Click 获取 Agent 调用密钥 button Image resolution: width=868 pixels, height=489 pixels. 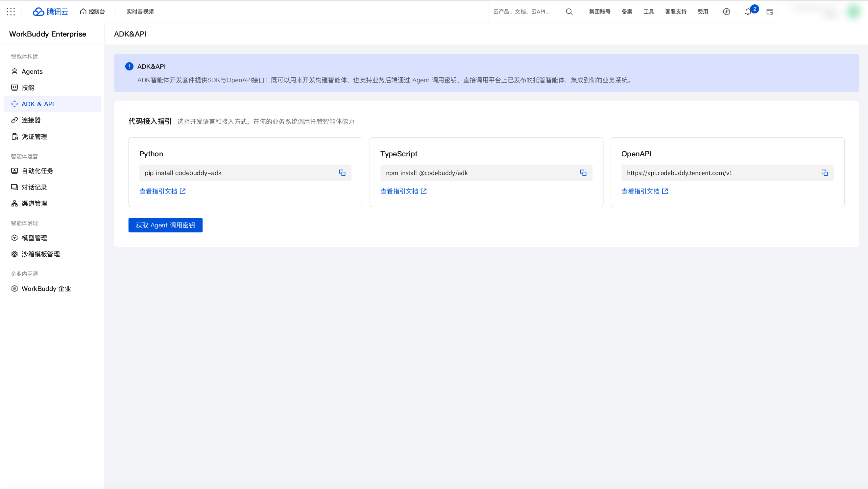(165, 225)
